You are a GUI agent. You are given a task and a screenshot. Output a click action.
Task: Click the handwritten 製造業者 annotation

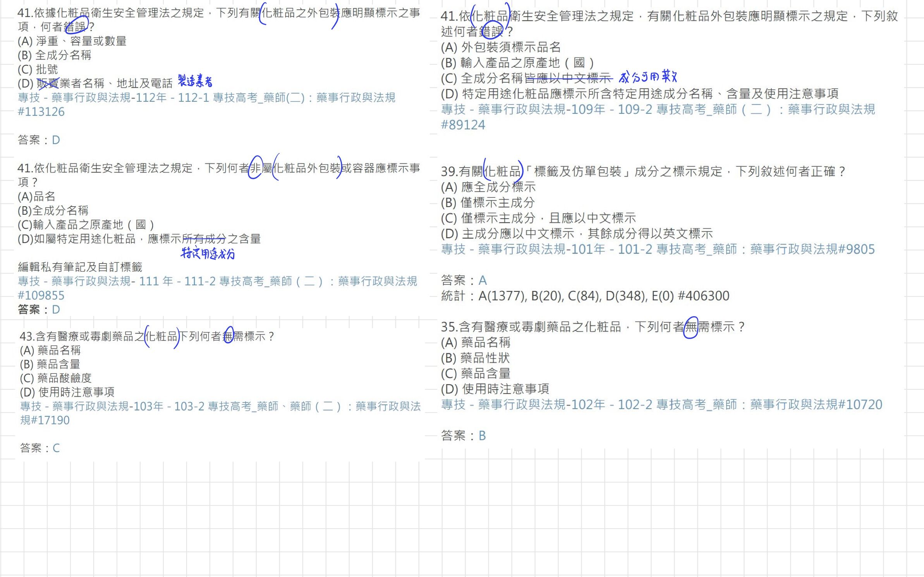tap(195, 81)
